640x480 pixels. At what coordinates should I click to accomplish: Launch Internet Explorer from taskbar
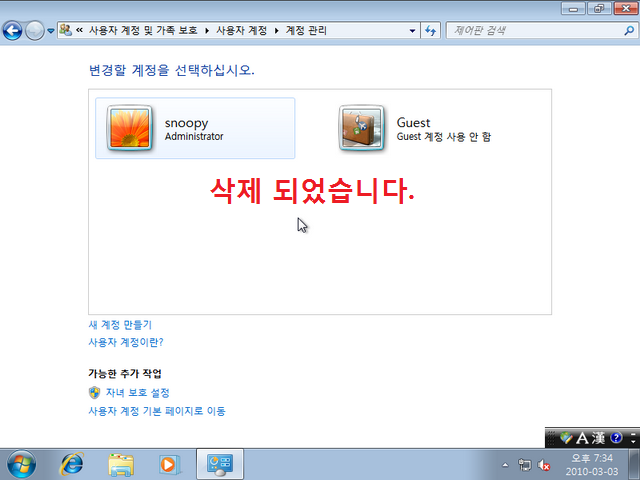[x=72, y=464]
